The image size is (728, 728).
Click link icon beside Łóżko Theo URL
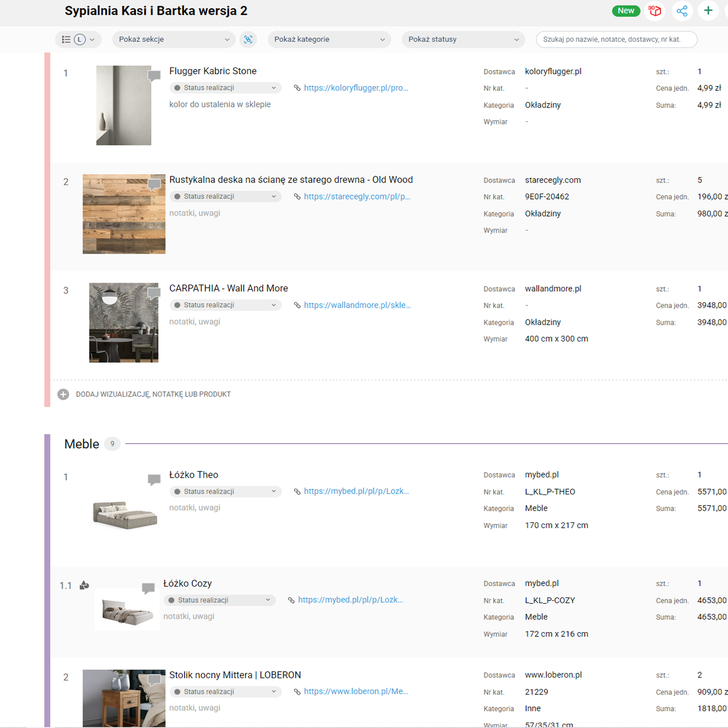pyautogui.click(x=297, y=491)
